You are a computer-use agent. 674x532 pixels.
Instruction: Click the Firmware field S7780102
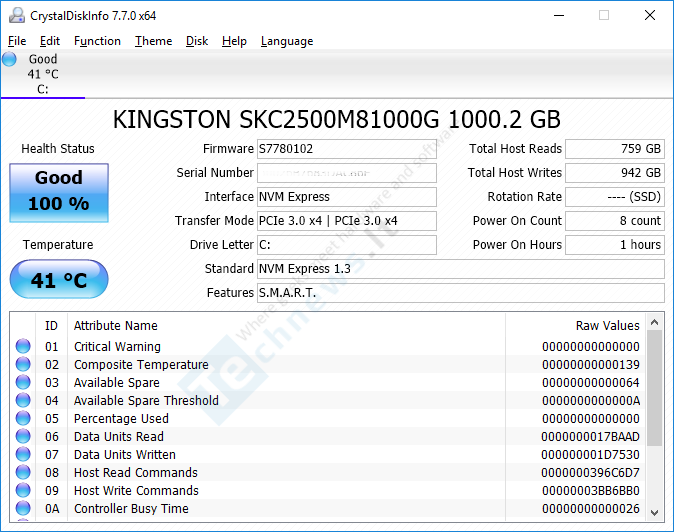347,149
